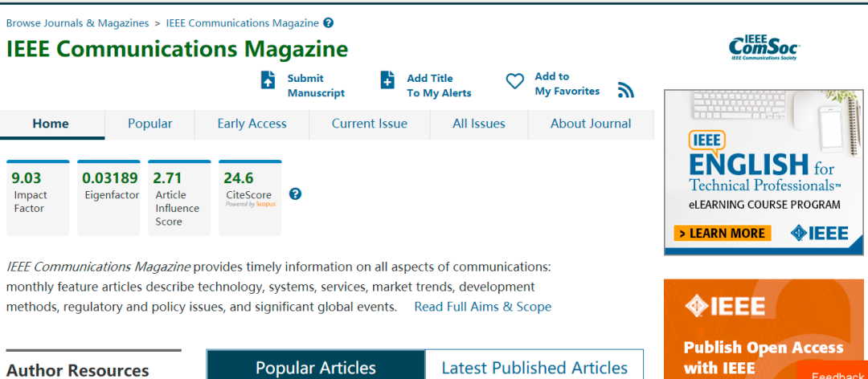Image resolution: width=868 pixels, height=379 pixels.
Task: Click help icon beside CiteScore metric
Action: [295, 194]
